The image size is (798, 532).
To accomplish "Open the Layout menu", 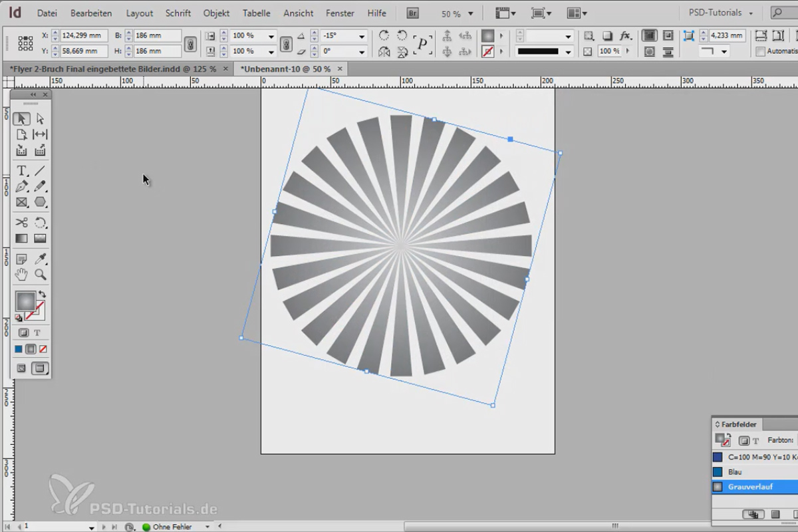I will (140, 13).
